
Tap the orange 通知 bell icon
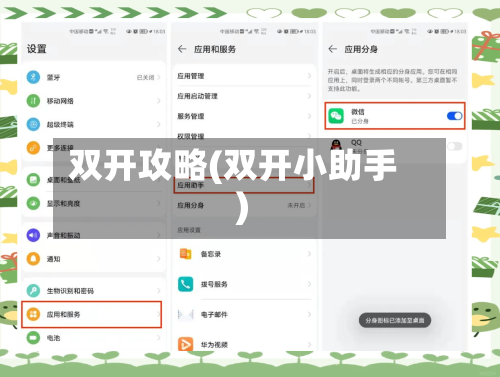(x=33, y=259)
